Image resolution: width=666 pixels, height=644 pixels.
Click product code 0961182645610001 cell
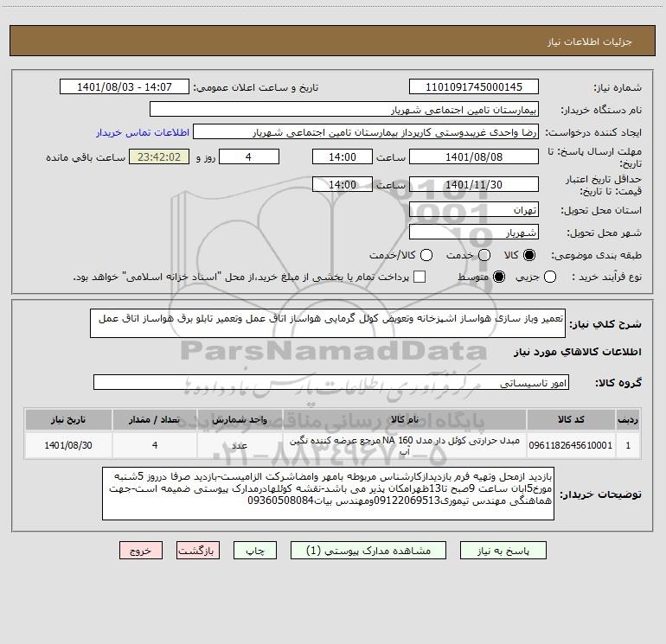coord(571,445)
